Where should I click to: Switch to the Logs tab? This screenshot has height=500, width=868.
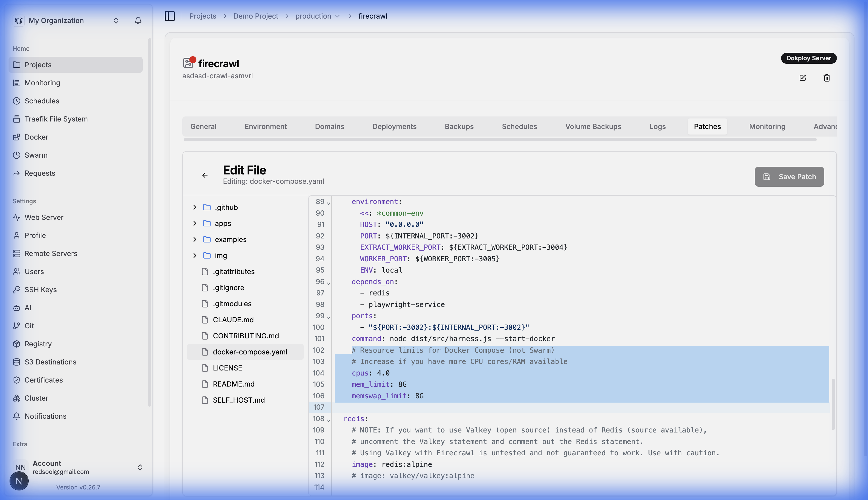(657, 126)
